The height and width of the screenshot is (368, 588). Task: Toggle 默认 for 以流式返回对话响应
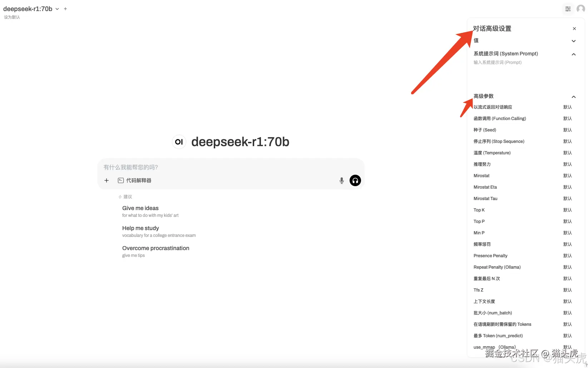click(x=568, y=107)
